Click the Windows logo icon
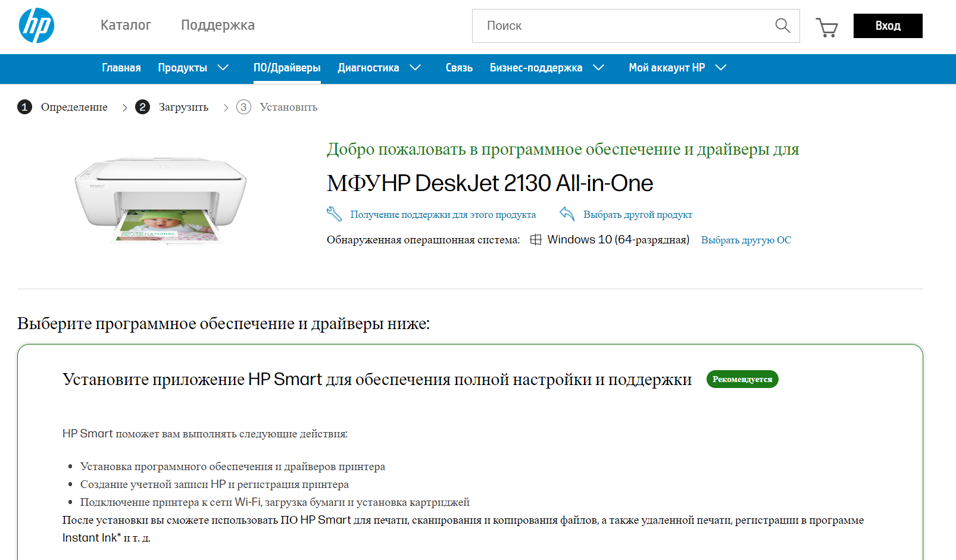Viewport: 956px width, 560px height. 536,239
